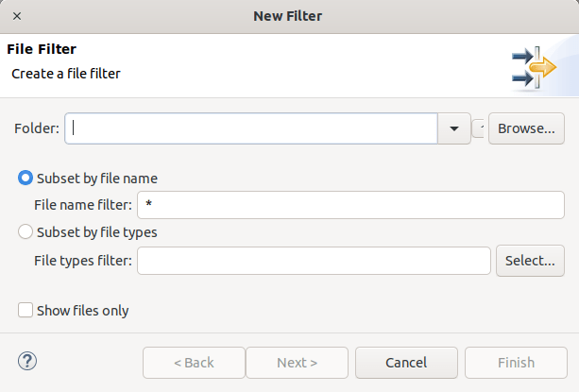Select the Subset by file types option

tap(26, 231)
